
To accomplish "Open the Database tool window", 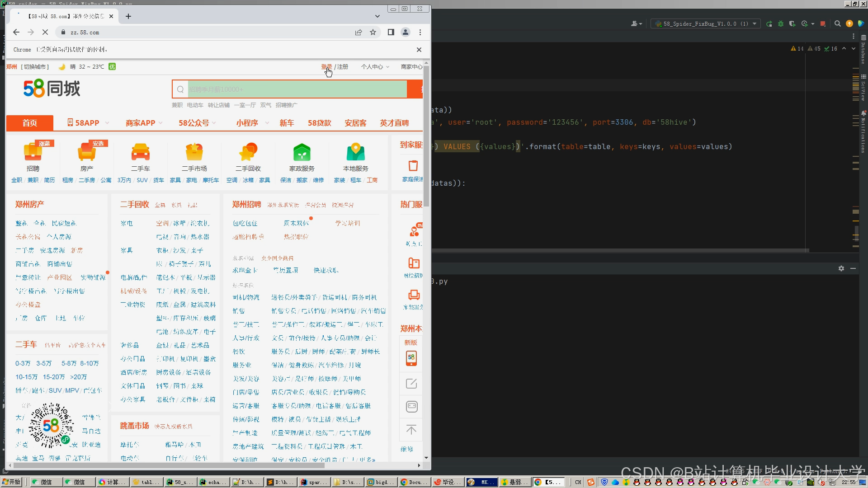I will click(x=863, y=50).
